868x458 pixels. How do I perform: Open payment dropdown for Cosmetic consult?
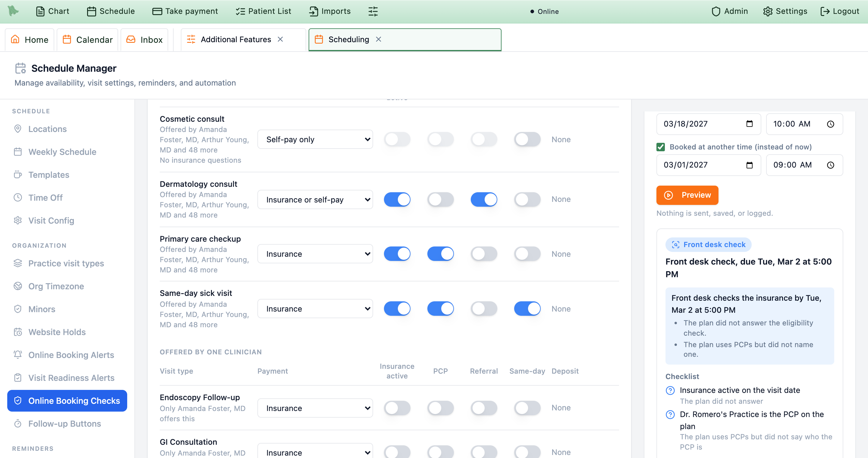pos(315,140)
